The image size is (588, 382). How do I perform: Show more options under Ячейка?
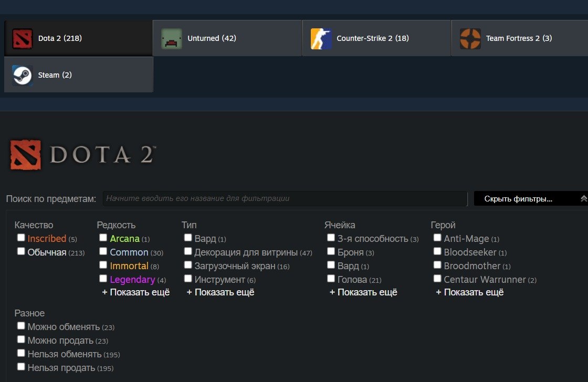tap(363, 292)
